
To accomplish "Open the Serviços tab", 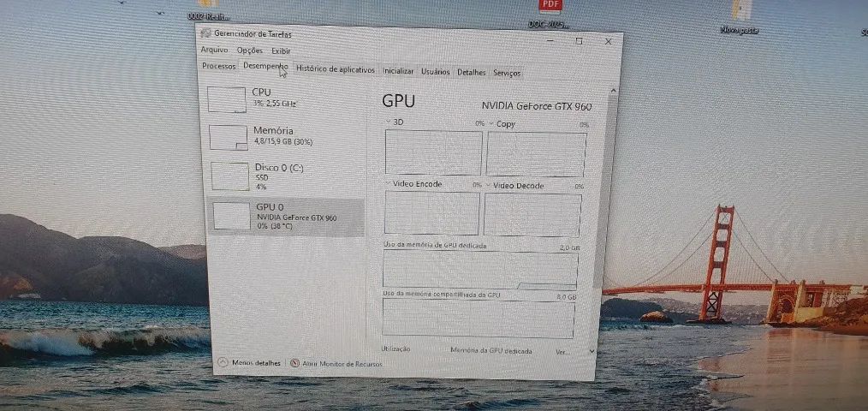I will (507, 73).
